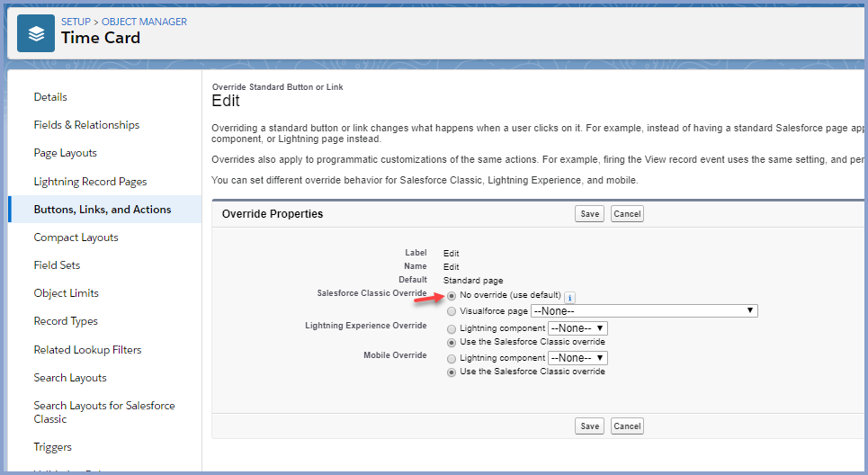Open Fields & Relationships section

(x=86, y=125)
